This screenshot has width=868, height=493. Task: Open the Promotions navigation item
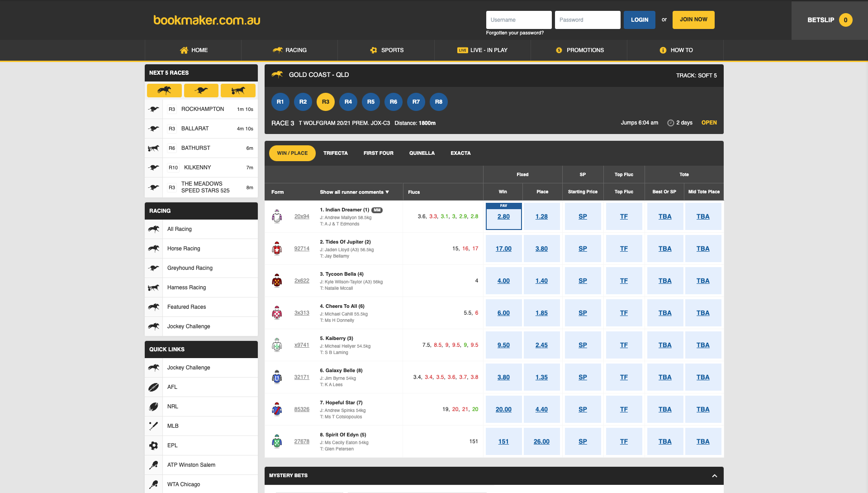tap(579, 50)
